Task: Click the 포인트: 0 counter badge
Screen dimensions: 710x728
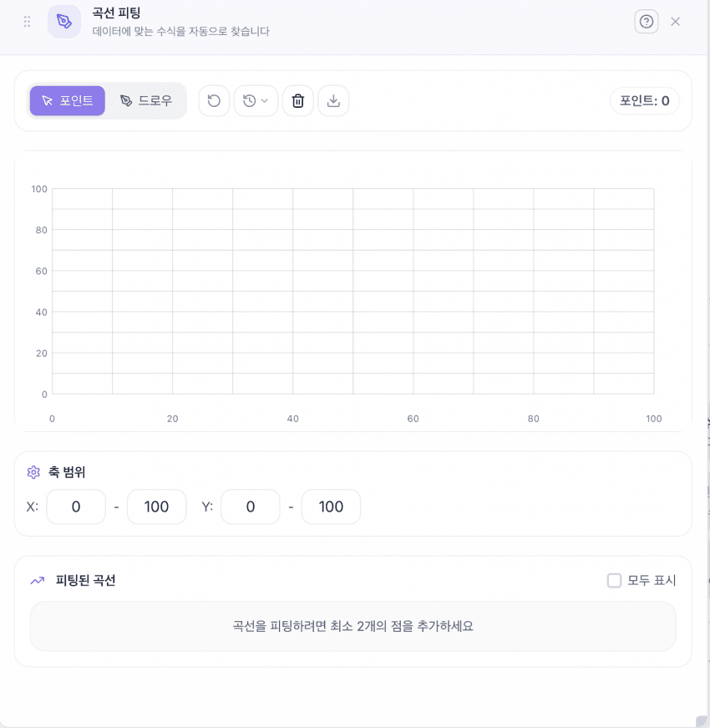Action: pos(645,101)
